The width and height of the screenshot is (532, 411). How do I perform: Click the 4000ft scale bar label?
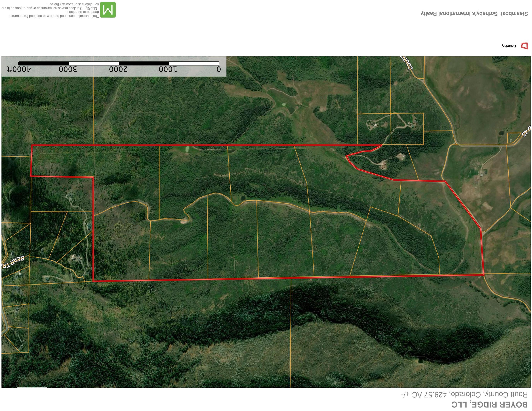[19, 69]
